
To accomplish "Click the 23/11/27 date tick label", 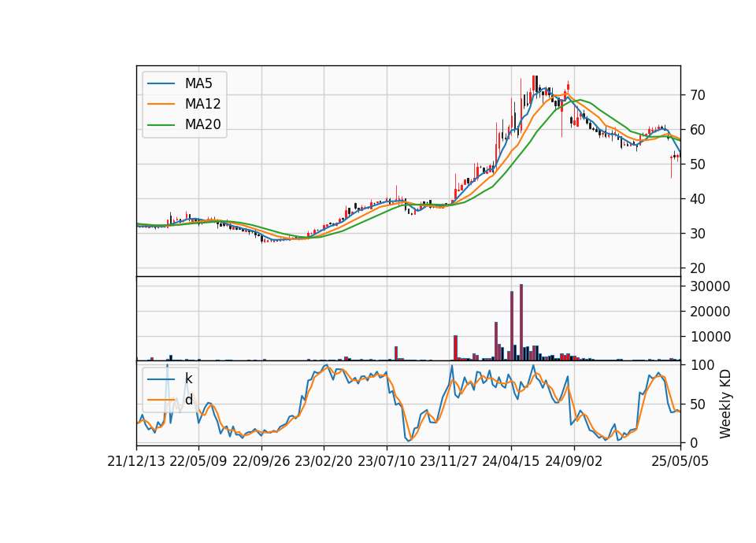I will pyautogui.click(x=449, y=461).
